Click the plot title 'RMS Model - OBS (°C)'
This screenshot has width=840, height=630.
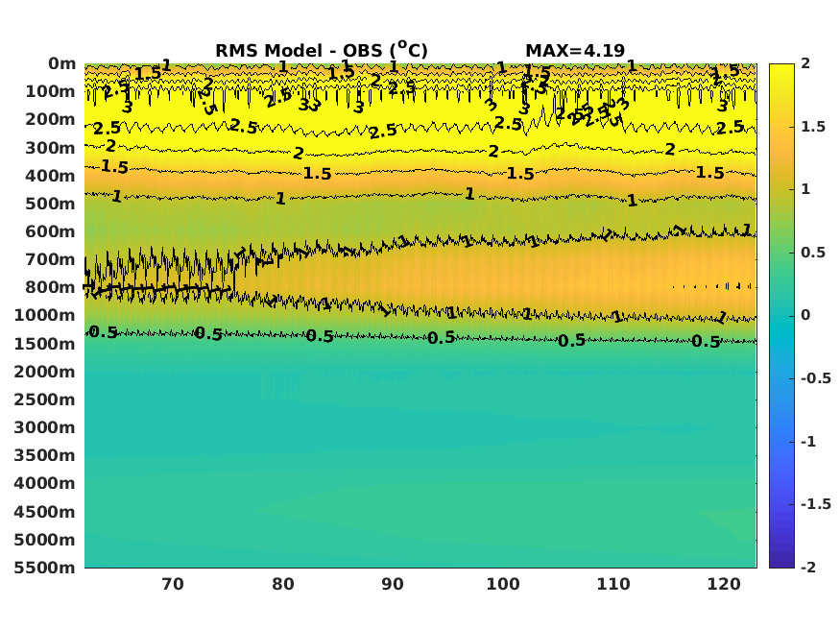coord(322,50)
